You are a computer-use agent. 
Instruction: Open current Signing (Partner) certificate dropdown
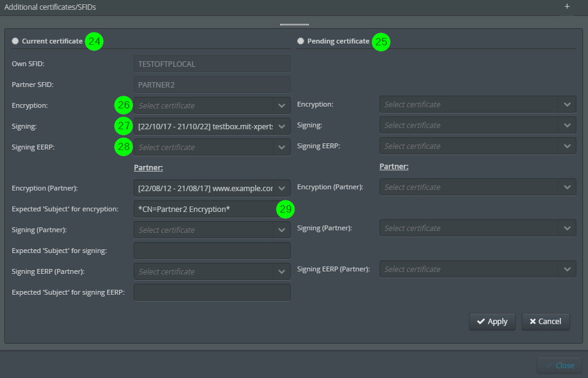[212, 230]
